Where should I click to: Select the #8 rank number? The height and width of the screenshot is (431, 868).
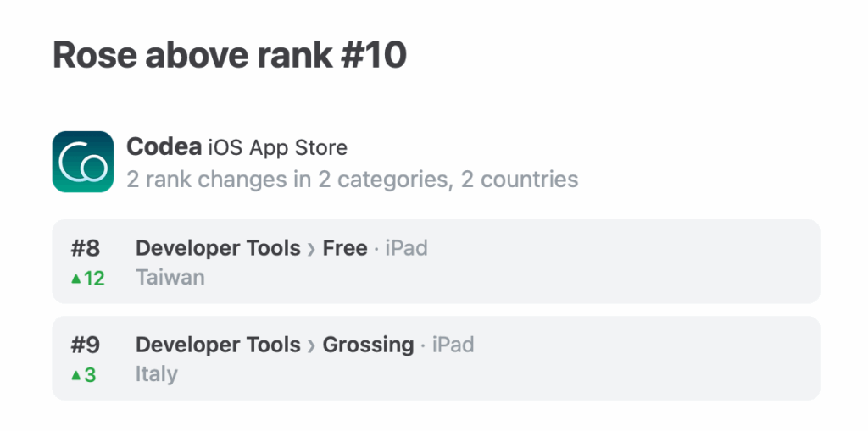86,249
